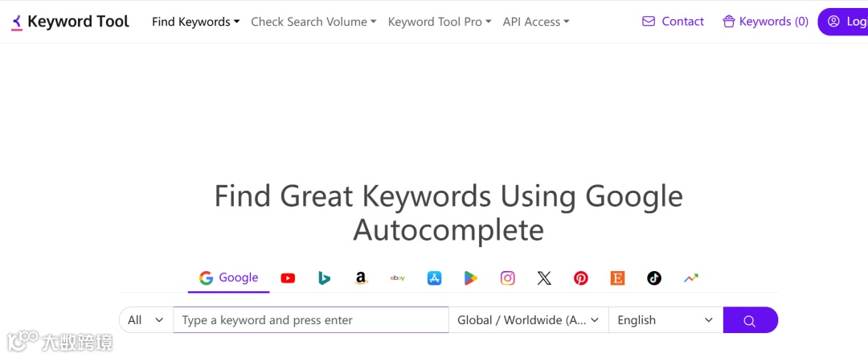The image size is (868, 358).
Task: Focus the keyword search input field
Action: point(311,320)
